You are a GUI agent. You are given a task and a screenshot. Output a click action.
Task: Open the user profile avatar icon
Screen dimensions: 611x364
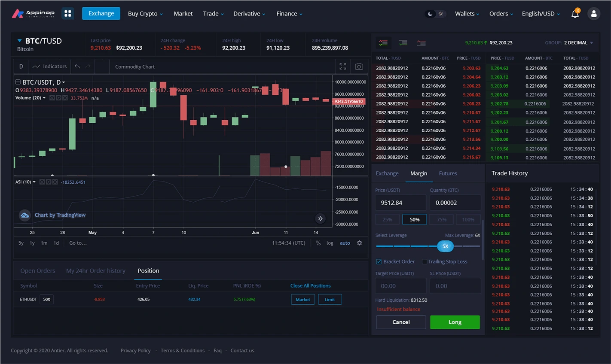(x=593, y=14)
